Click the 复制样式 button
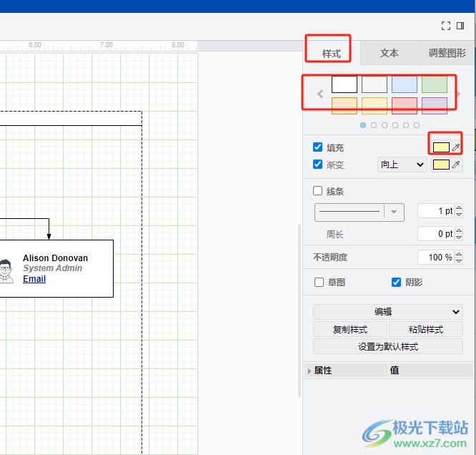The height and width of the screenshot is (455, 476). pyautogui.click(x=350, y=330)
